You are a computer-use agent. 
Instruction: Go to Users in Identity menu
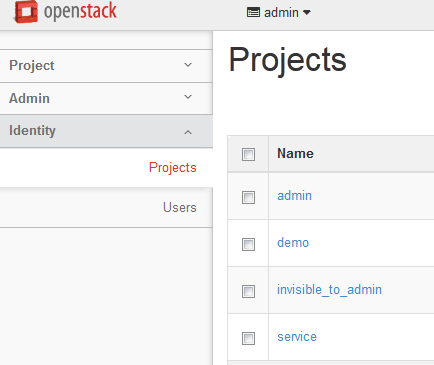click(x=180, y=207)
